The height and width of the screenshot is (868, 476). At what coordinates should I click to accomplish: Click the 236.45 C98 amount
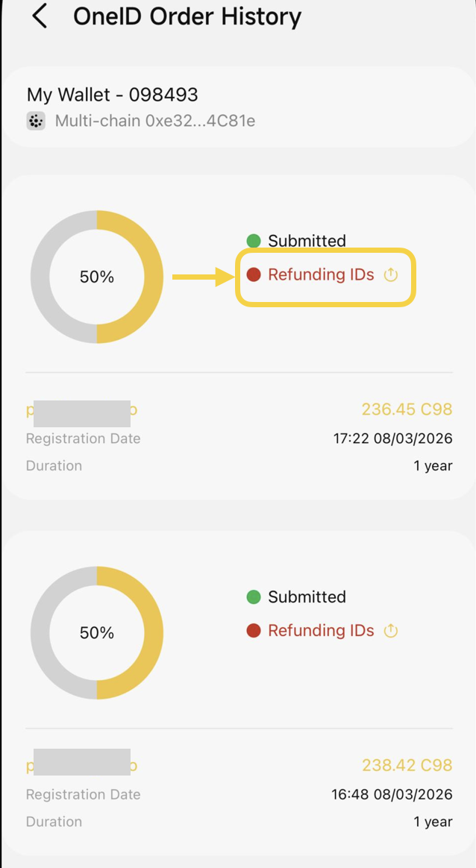407,409
